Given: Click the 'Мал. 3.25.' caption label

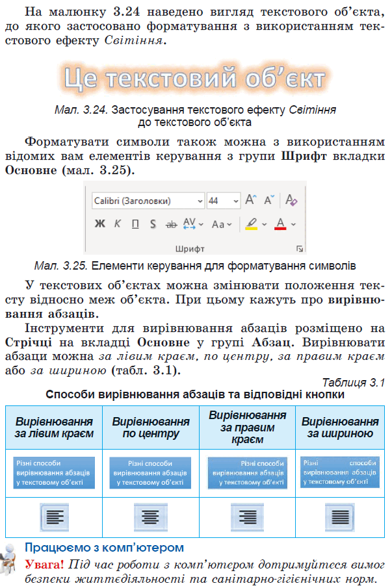Looking at the screenshot, I should pyautogui.click(x=60, y=266).
